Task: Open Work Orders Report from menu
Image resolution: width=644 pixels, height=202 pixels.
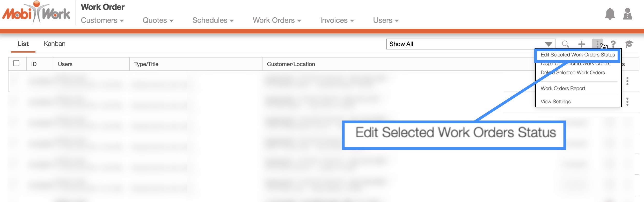Action: (x=563, y=89)
